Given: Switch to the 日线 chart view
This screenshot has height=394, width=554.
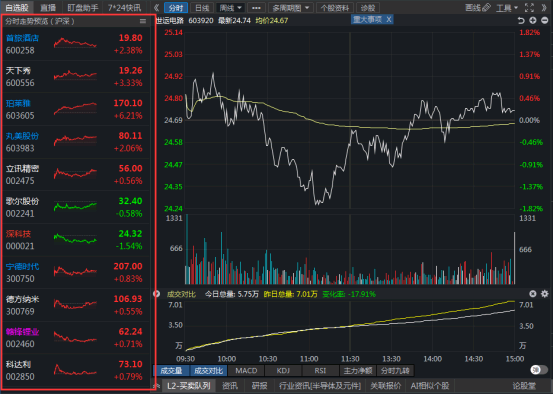Looking at the screenshot, I should [202, 8].
